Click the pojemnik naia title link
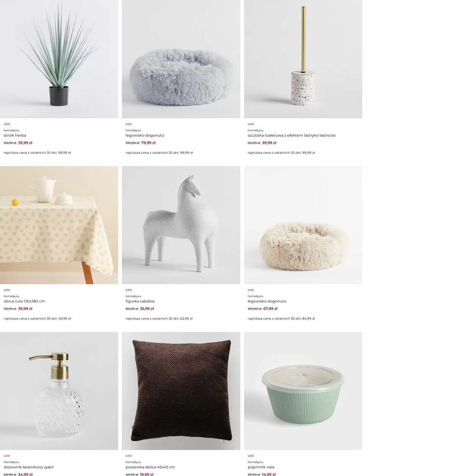This screenshot has height=476, width=473. pyautogui.click(x=261, y=467)
